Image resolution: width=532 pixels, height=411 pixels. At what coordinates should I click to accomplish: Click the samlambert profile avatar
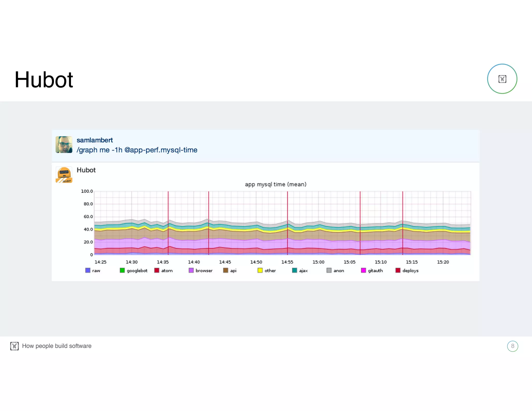pyautogui.click(x=64, y=145)
